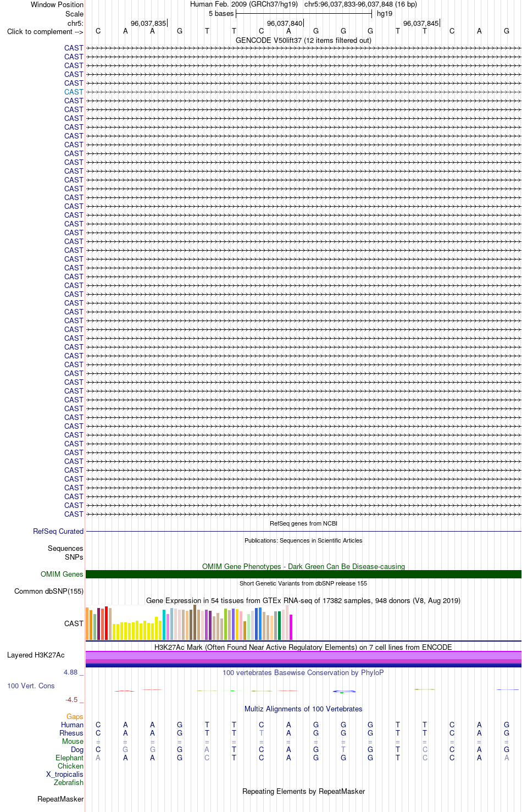The image size is (522, 812).
Task: Select the Zebrafish alignment row label
Action: (x=69, y=782)
